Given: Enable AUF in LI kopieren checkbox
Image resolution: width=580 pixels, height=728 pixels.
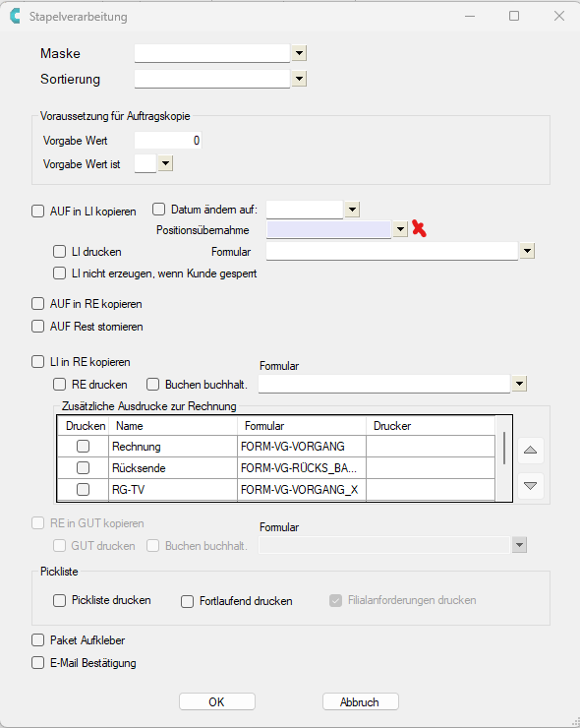Looking at the screenshot, I should point(37,212).
